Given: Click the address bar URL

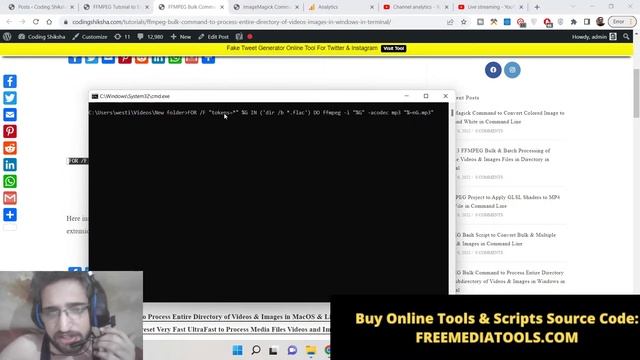Looking at the screenshot, I should [231, 22].
